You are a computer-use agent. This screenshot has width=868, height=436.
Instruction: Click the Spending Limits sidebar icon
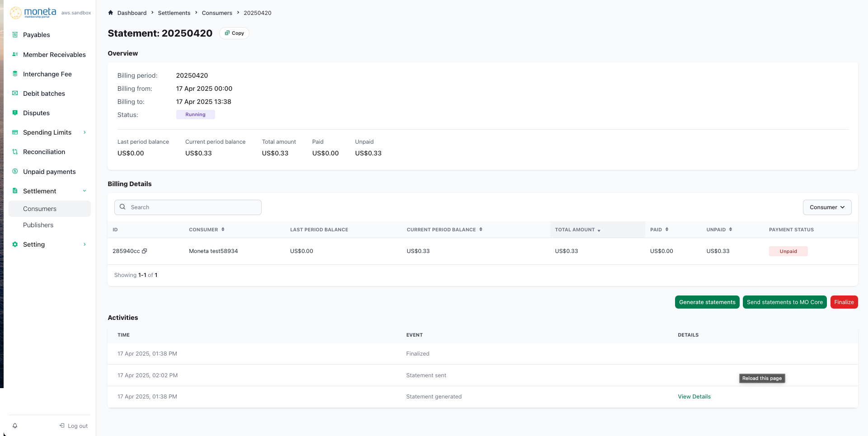[x=15, y=132]
